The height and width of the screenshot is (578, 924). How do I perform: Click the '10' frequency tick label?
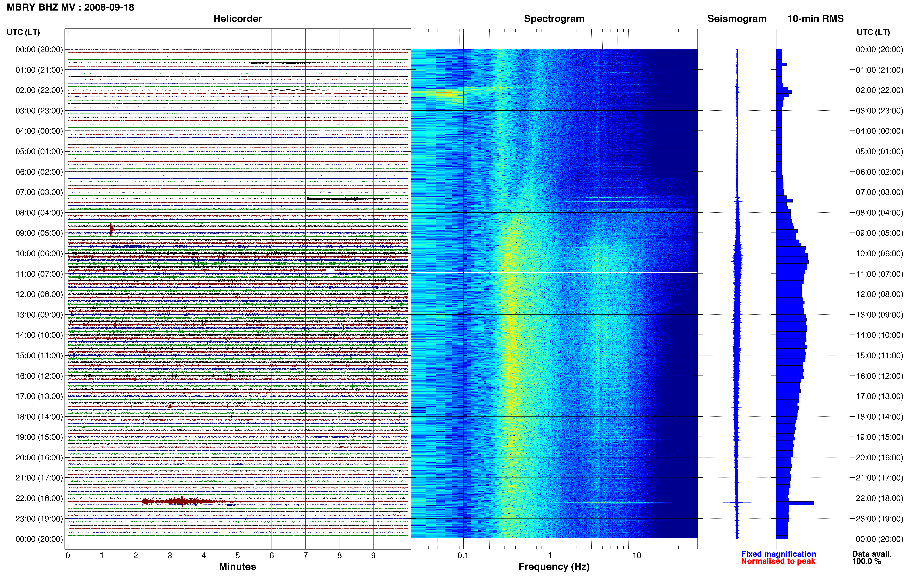(x=636, y=555)
